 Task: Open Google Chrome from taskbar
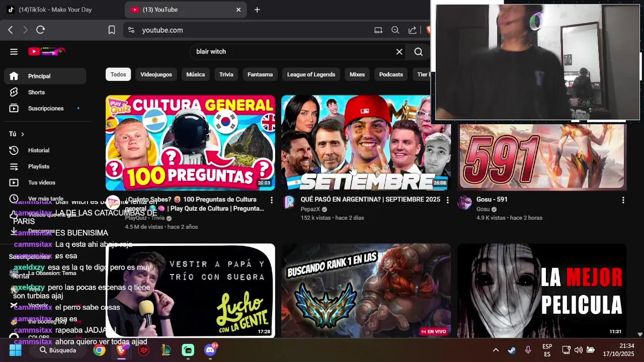(99, 350)
